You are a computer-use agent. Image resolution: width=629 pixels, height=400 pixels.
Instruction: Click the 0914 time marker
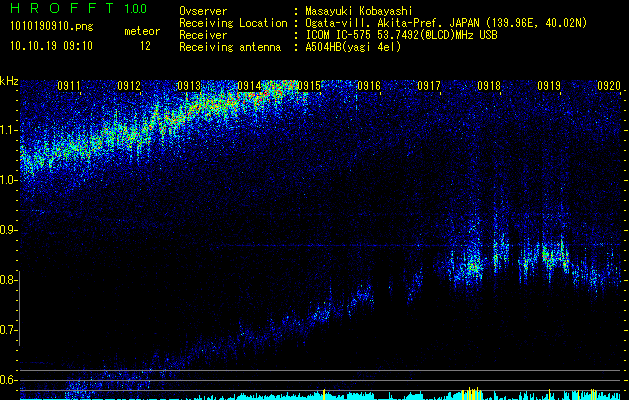pos(249,86)
